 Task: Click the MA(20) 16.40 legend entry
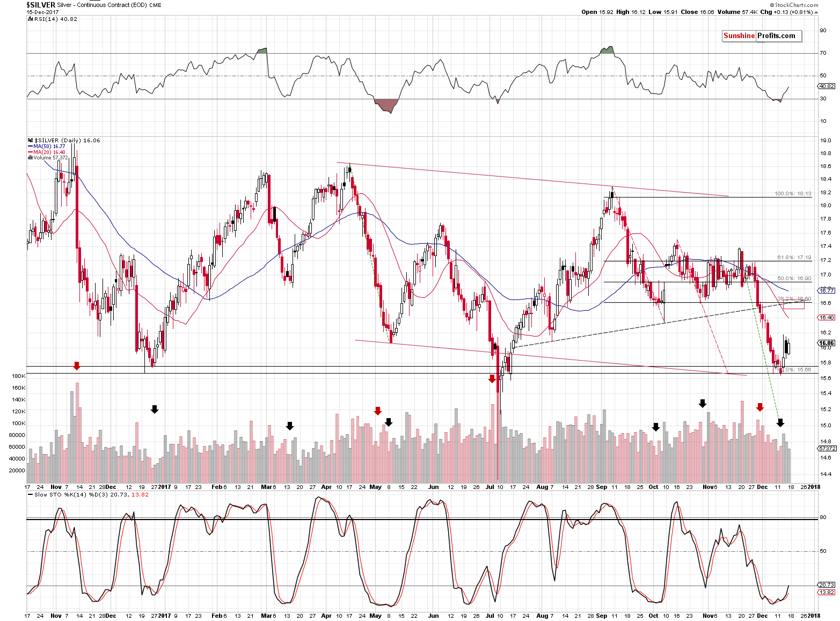pyautogui.click(x=49, y=152)
